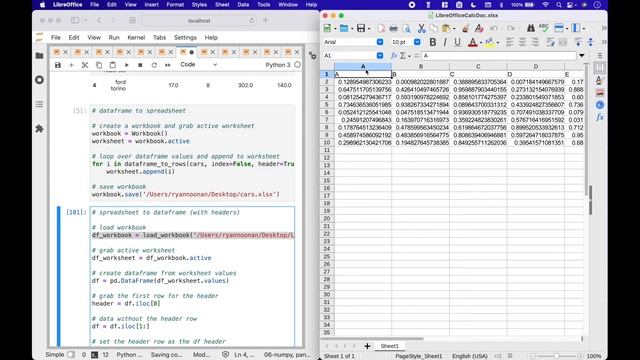This screenshot has height=360, width=640.
Task: Run the selected Jupyter cell
Action: (x=127, y=65)
